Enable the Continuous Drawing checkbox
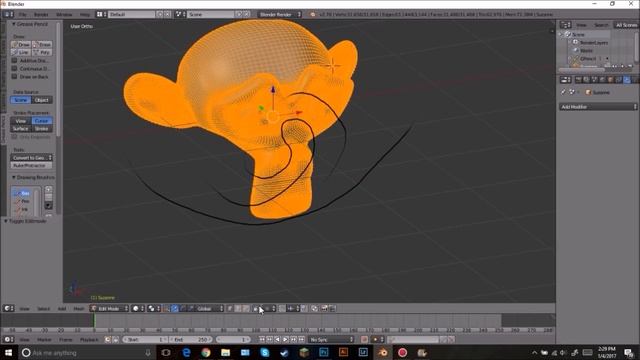 pos(14,69)
